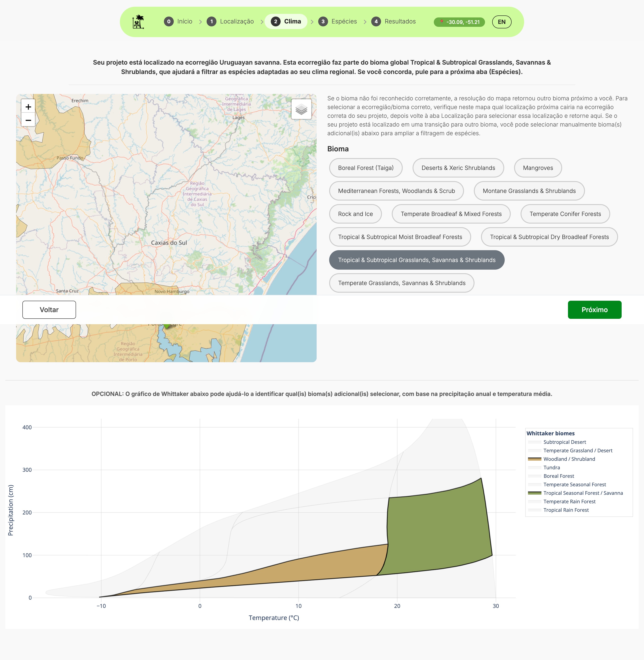Enable Temperate Conifer Forests biome
This screenshot has height=660, width=644.
pyautogui.click(x=565, y=214)
